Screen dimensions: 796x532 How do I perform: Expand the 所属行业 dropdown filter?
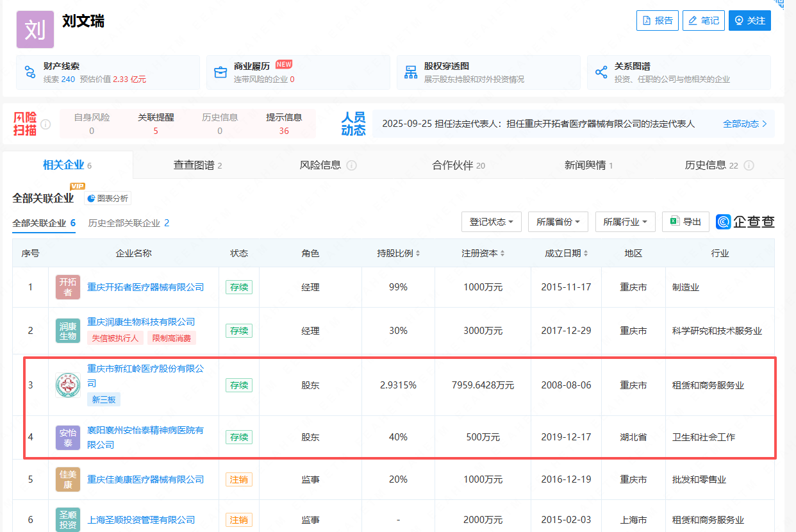pos(625,222)
